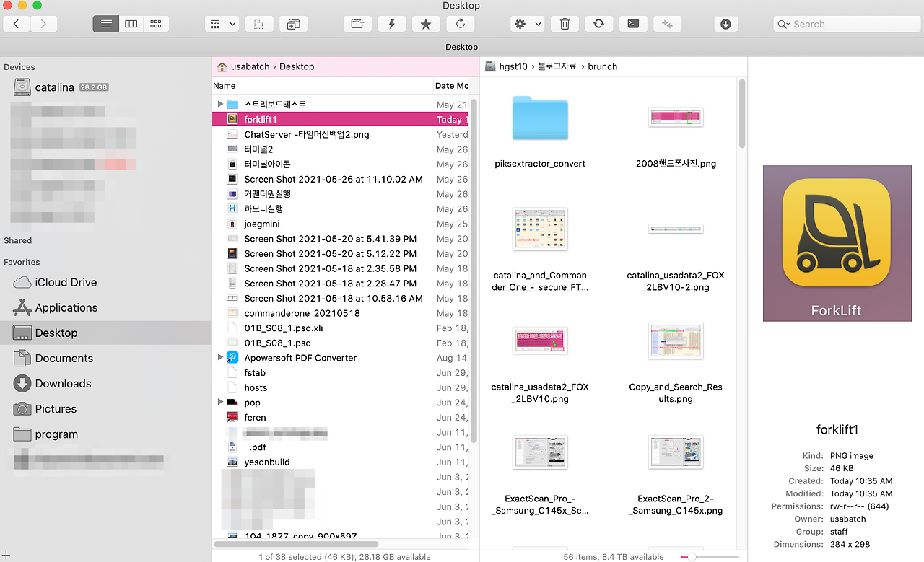This screenshot has height=562, width=924.
Task: Click the left pane horizontal scrollbar
Action: tap(296, 544)
